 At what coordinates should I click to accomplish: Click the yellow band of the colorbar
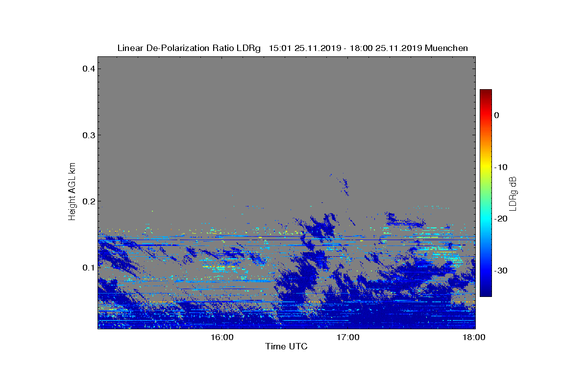(x=486, y=167)
